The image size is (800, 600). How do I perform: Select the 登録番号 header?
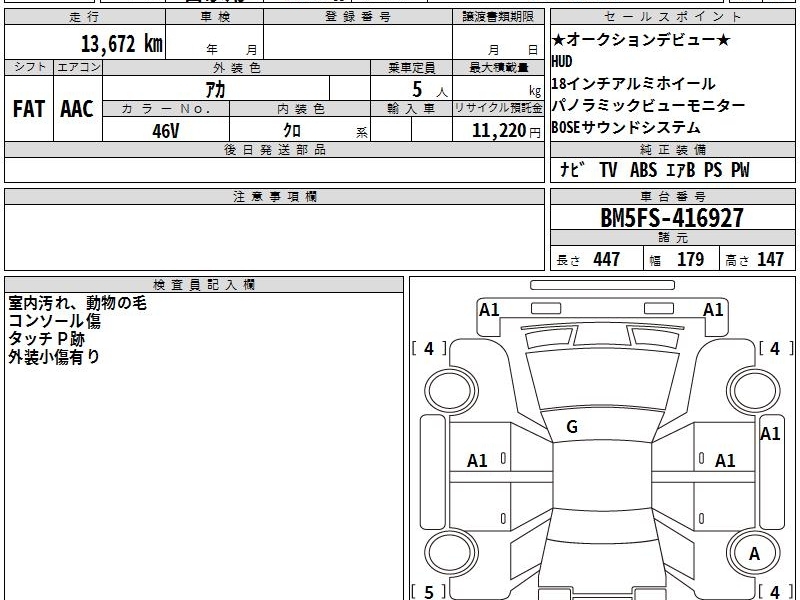358,17
